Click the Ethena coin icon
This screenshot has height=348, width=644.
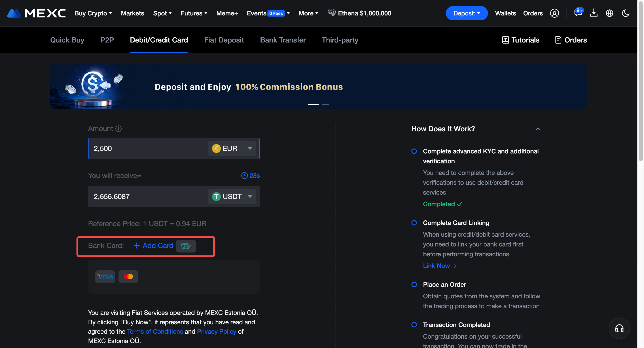pos(331,13)
